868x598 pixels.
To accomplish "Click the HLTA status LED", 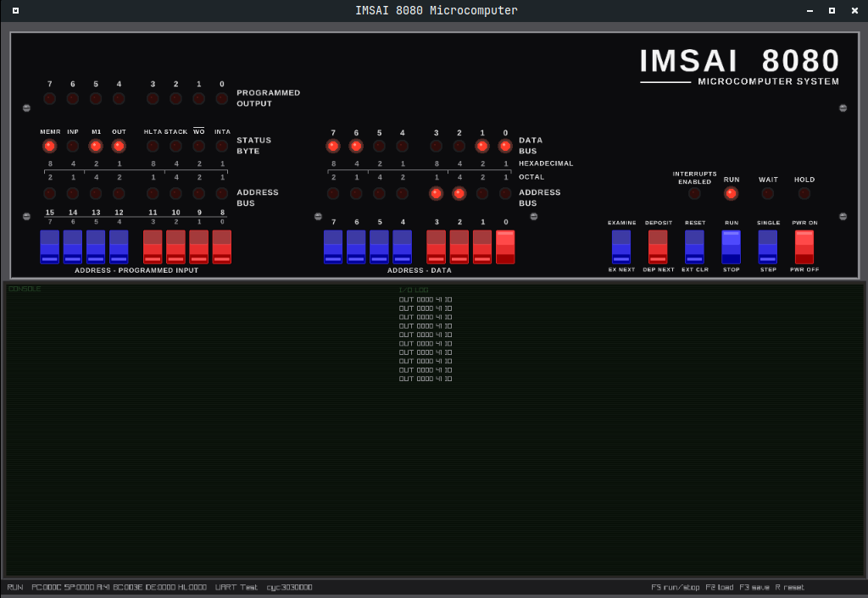I will [x=153, y=146].
